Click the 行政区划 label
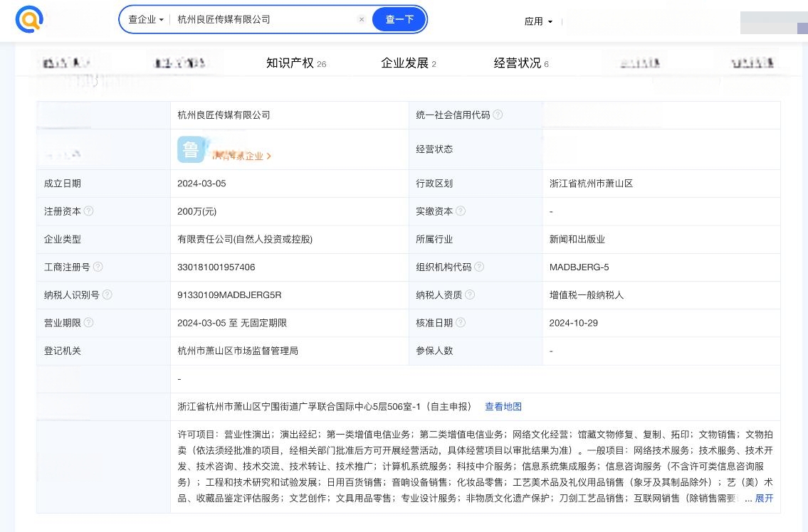 434,183
